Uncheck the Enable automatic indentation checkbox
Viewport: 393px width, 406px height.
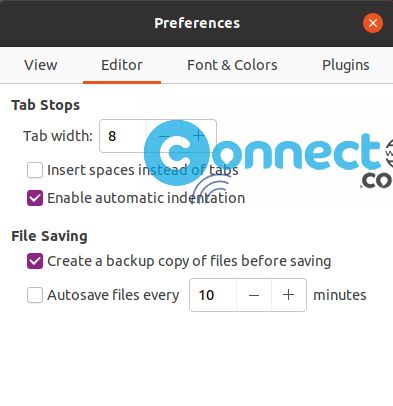point(35,198)
